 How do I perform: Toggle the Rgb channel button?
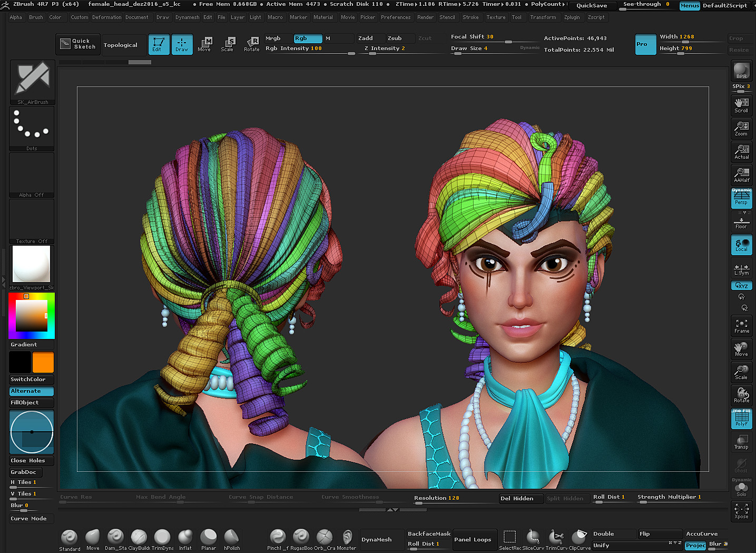click(308, 38)
